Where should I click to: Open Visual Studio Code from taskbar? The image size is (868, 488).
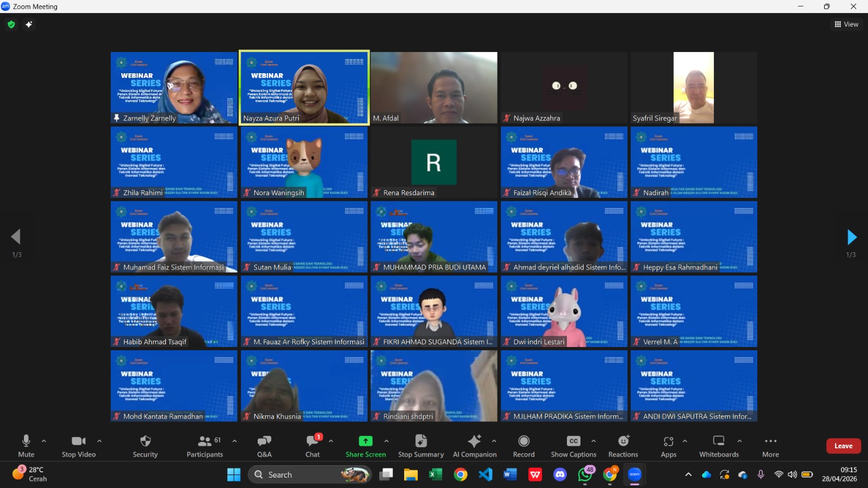(x=486, y=474)
